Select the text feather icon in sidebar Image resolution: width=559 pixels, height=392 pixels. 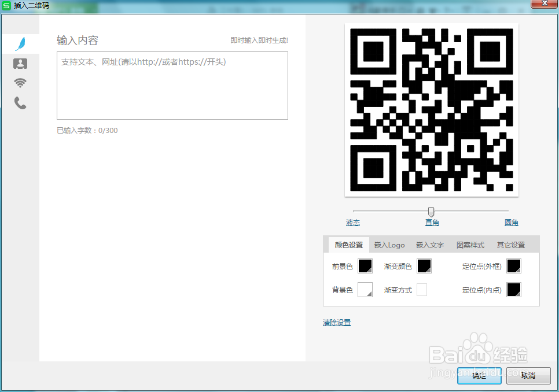(x=21, y=44)
